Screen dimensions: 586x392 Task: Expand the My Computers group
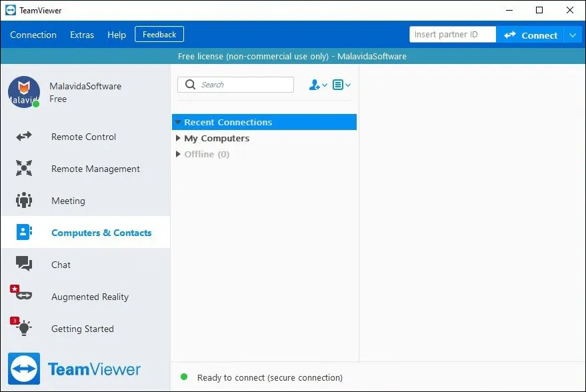(178, 139)
